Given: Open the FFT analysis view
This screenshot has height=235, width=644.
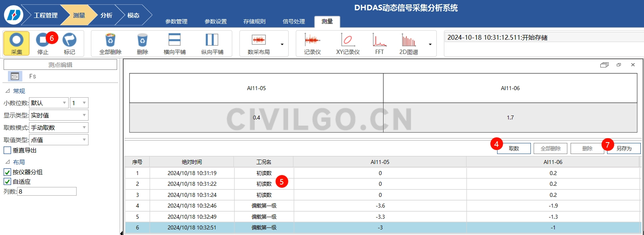Looking at the screenshot, I should [379, 40].
